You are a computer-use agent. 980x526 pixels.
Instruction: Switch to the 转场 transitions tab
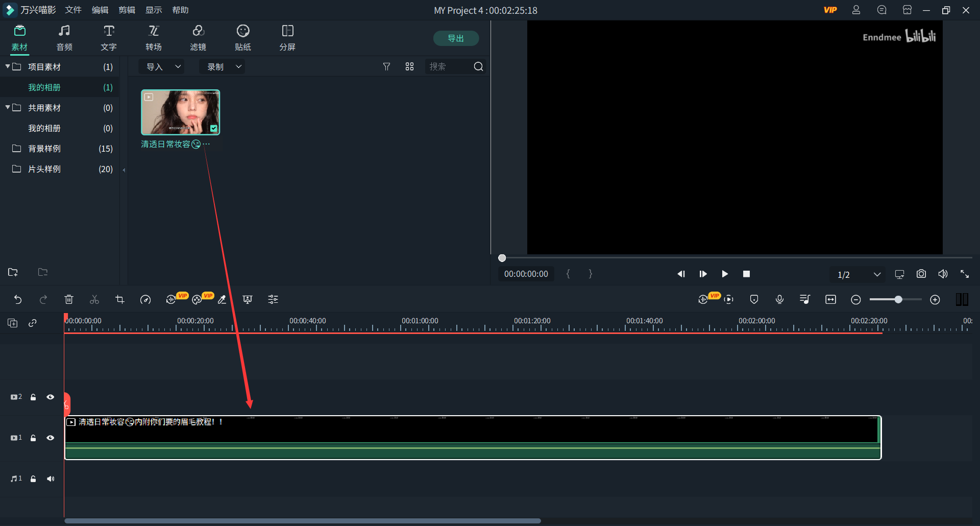(x=153, y=38)
